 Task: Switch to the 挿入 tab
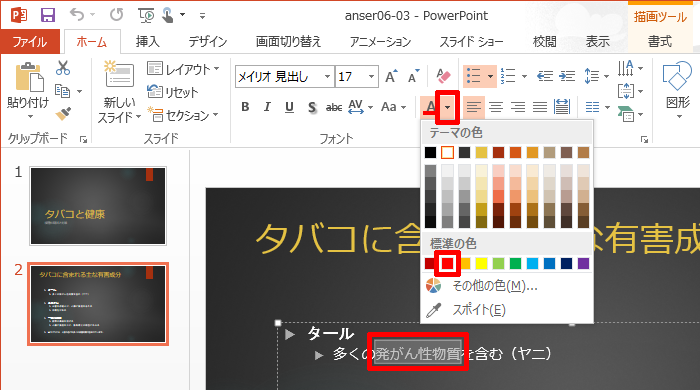click(x=147, y=42)
